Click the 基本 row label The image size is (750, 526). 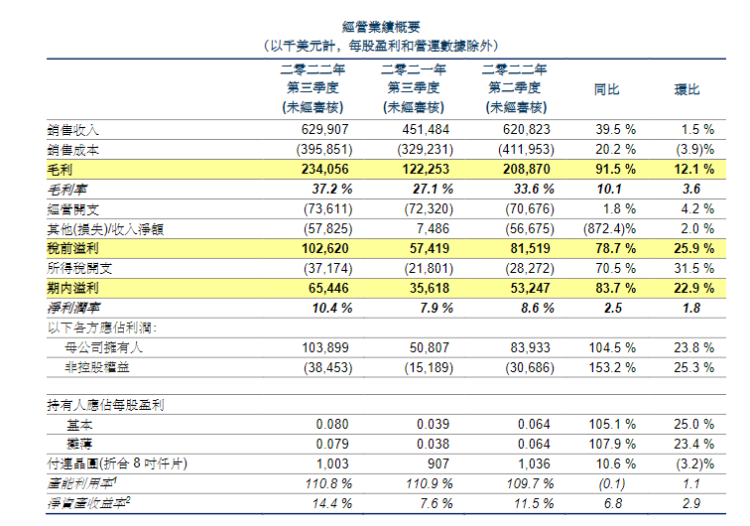(x=79, y=425)
